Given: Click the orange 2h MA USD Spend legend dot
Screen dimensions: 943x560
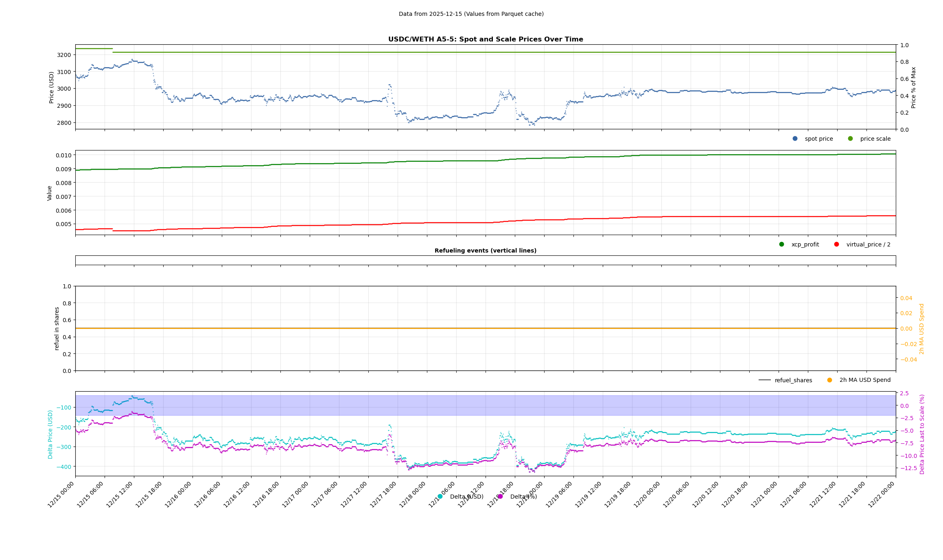Looking at the screenshot, I should (x=829, y=380).
